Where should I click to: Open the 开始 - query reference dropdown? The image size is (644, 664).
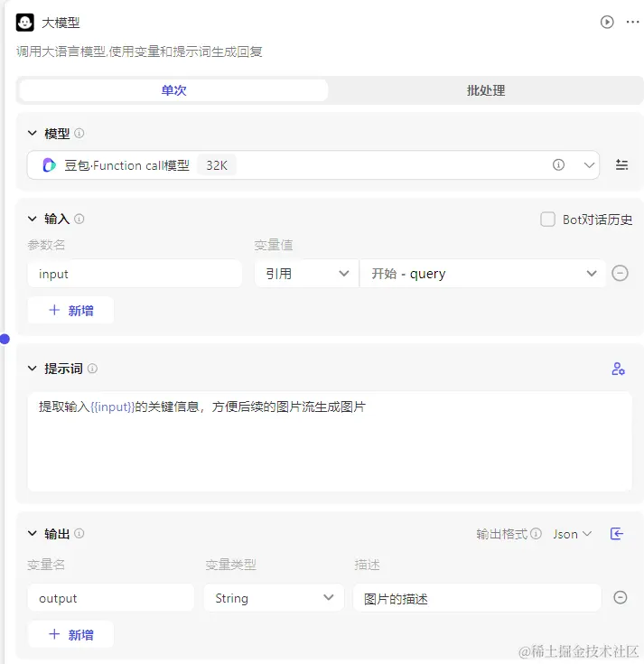click(482, 274)
